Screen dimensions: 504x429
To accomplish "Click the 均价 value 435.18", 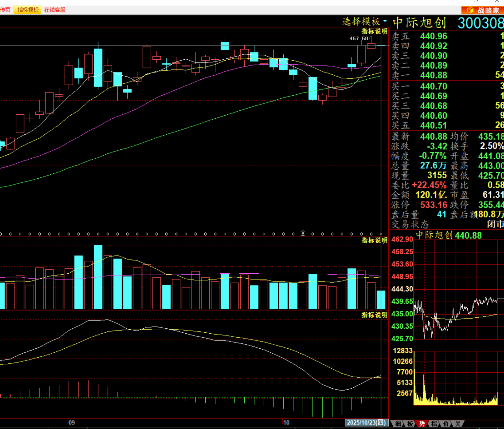I will click(x=491, y=136).
